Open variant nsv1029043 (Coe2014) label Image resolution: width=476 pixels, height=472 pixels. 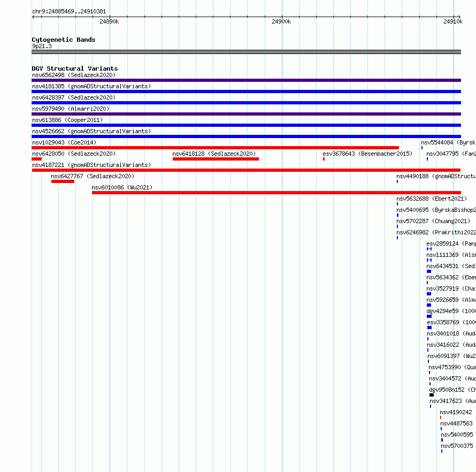coord(64,142)
